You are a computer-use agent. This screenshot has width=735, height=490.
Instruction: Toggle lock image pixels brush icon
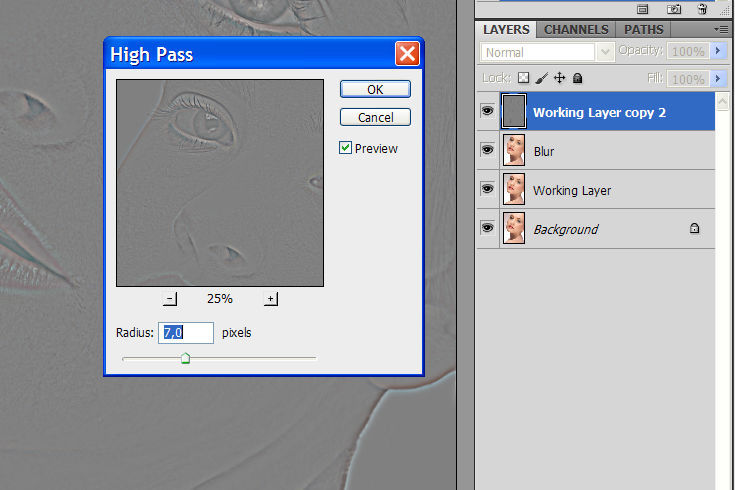541,78
